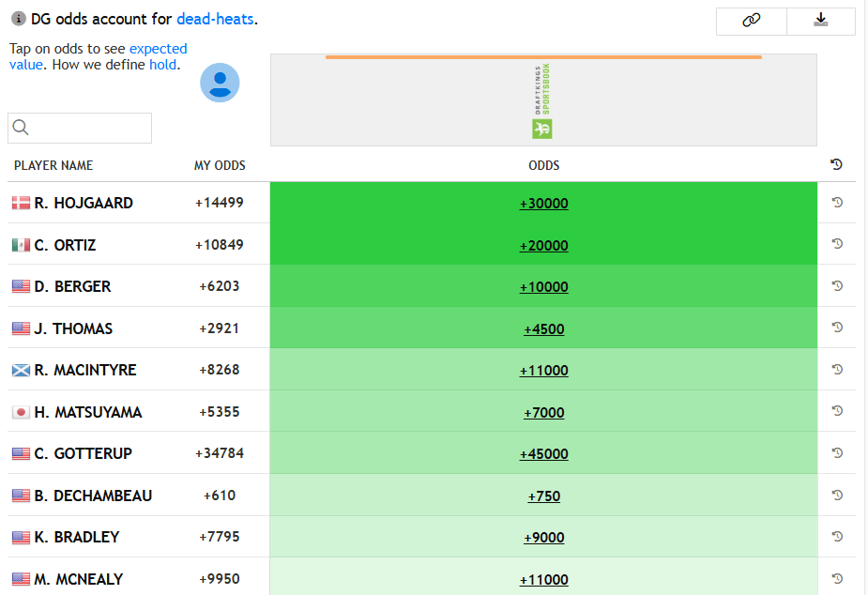Viewport: 868px width, 595px height.
Task: Click history icon in the column header
Action: tap(837, 165)
